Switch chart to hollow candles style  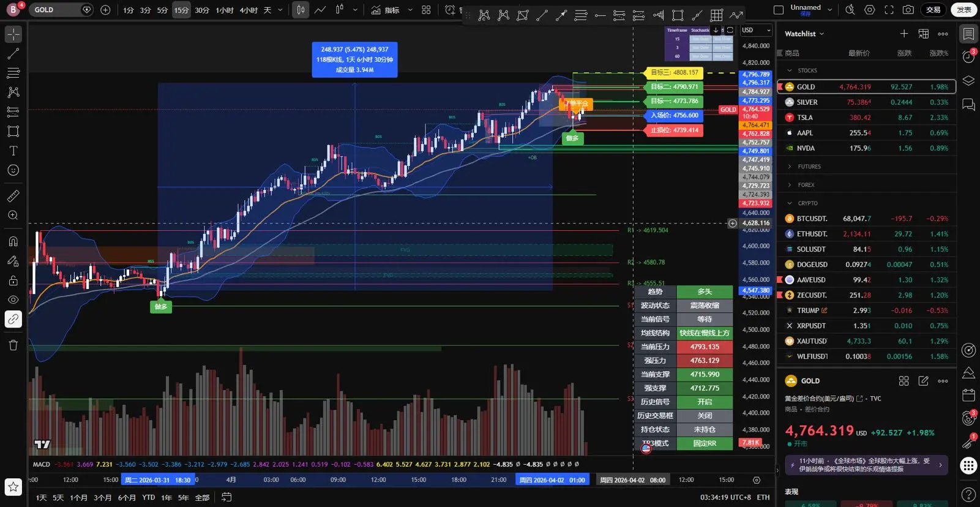click(x=340, y=10)
